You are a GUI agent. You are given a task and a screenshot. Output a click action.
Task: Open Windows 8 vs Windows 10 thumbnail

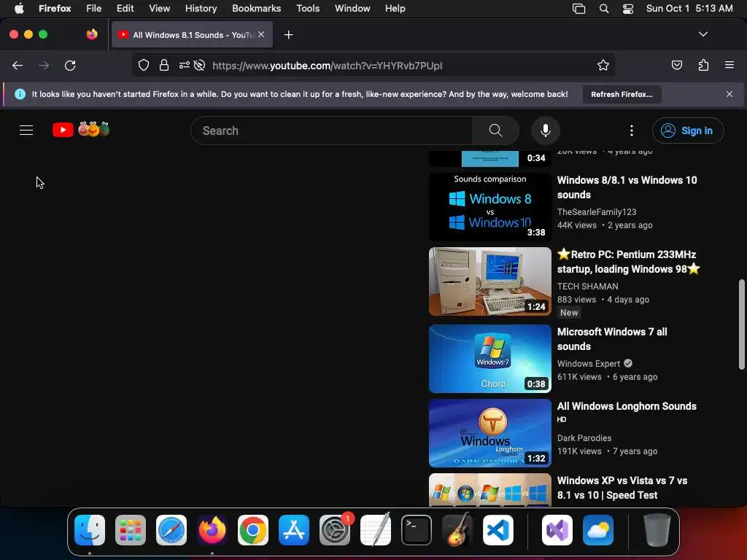pyautogui.click(x=489, y=206)
